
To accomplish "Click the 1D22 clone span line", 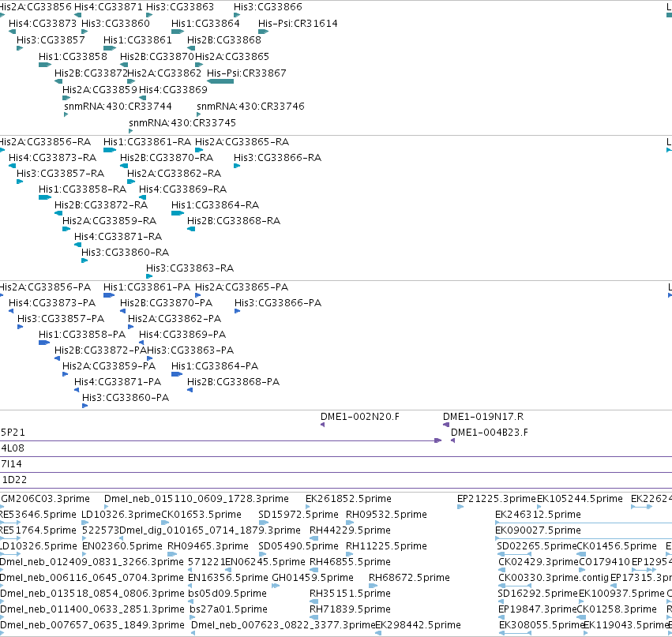I will tap(336, 489).
